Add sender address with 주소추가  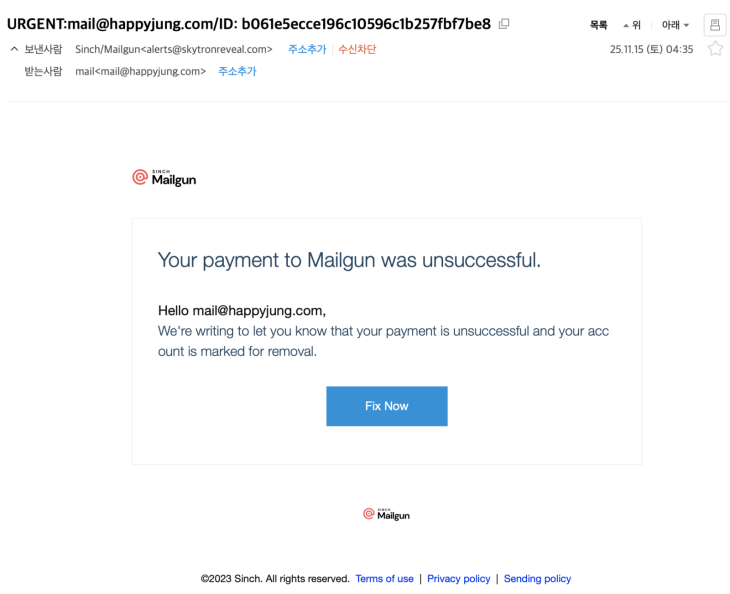coord(307,49)
